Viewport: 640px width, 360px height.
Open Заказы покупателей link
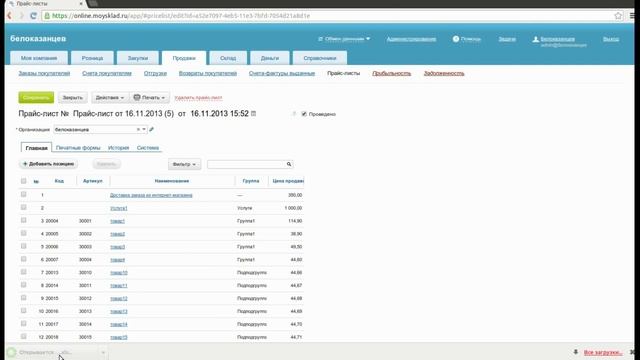(x=44, y=73)
